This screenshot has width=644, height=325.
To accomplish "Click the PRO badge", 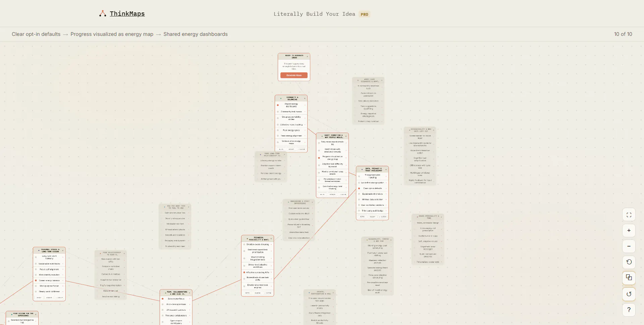I will click(x=364, y=14).
